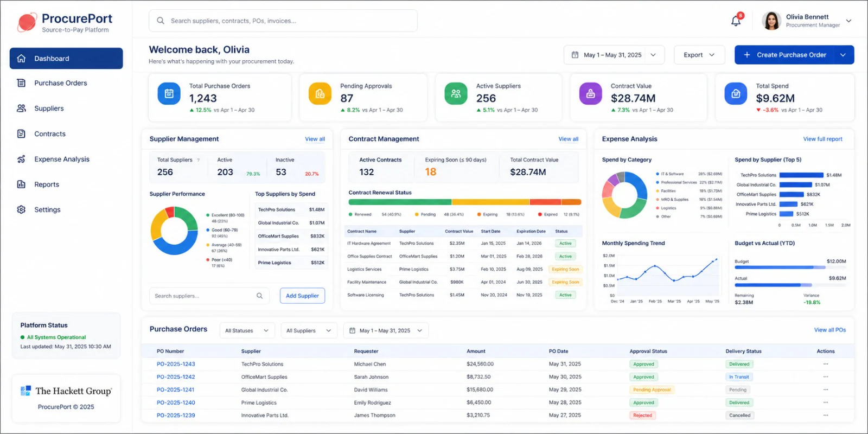
Task: Open Suppliers in the sidebar
Action: (x=66, y=108)
